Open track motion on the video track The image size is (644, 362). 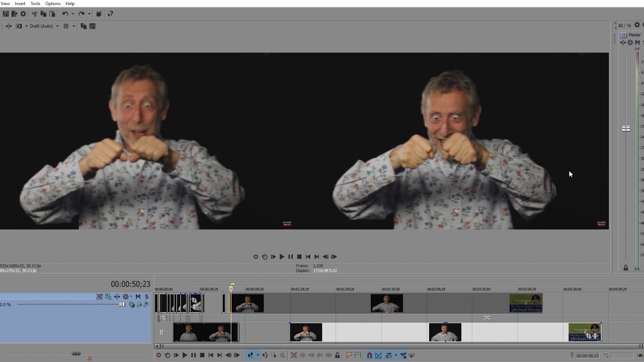108,297
